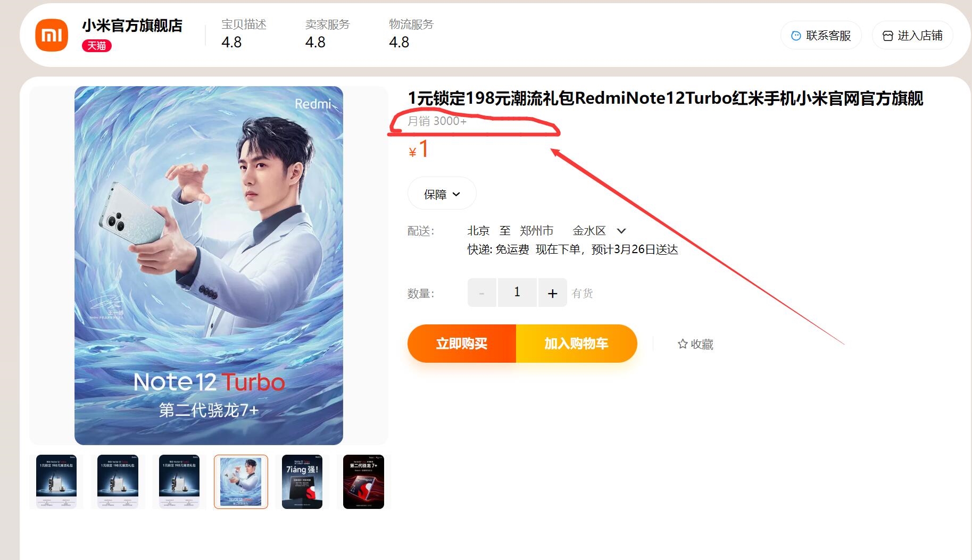Select the second product thumbnail
972x560 pixels.
118,482
